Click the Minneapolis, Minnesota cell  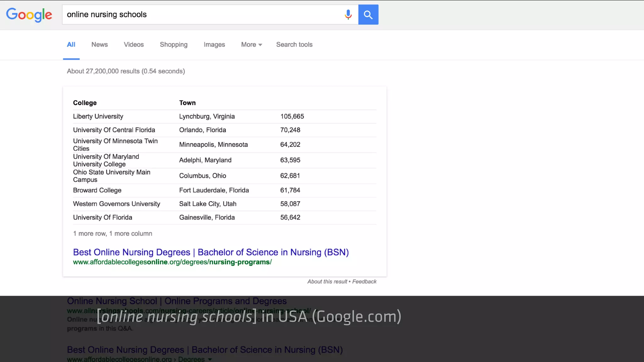[214, 145]
